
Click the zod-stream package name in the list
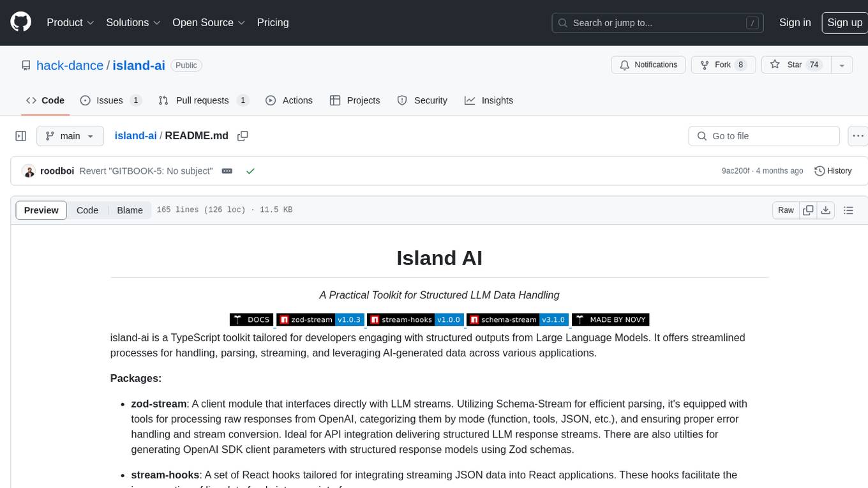(x=159, y=404)
